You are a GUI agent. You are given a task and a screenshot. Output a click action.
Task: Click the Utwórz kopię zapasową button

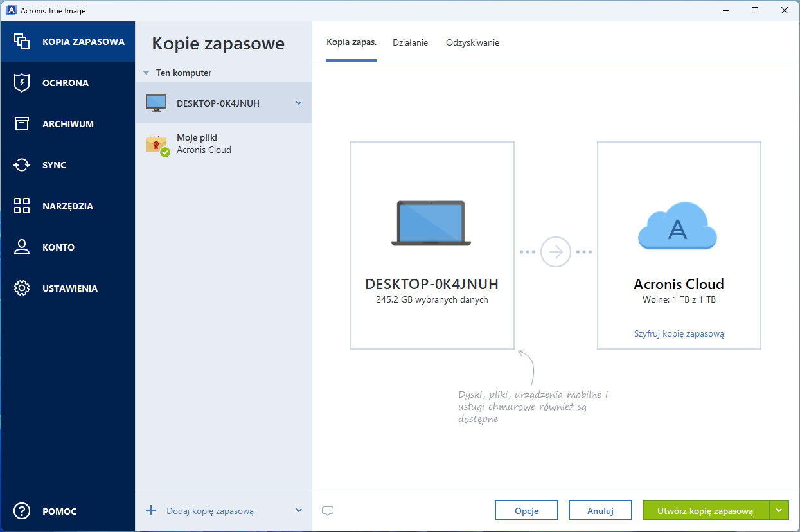(x=706, y=511)
